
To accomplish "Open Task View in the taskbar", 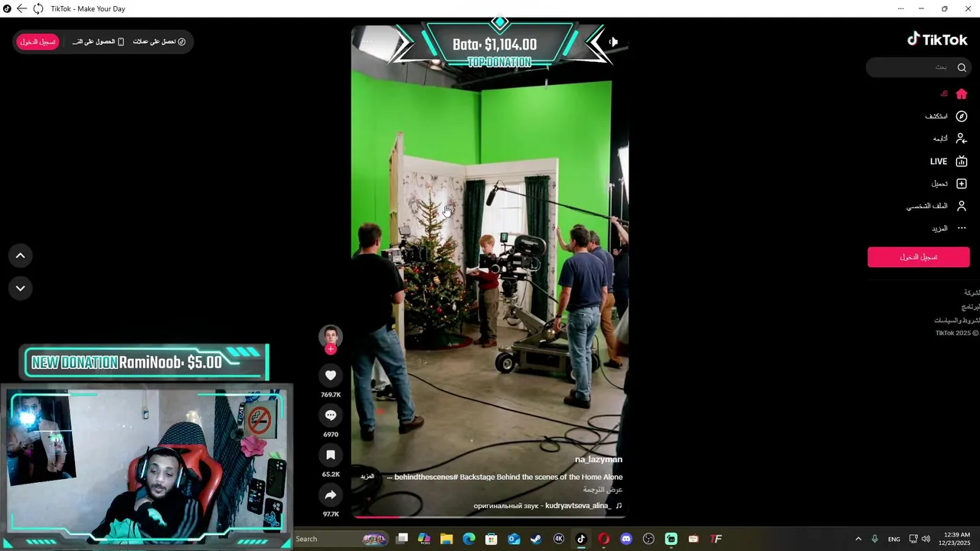I will point(402,539).
